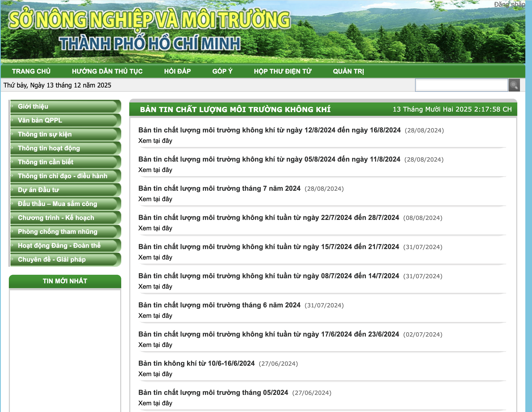Expand Văn bản QPPL sidebar section
Viewport: 532px width, 412px height.
(40, 120)
